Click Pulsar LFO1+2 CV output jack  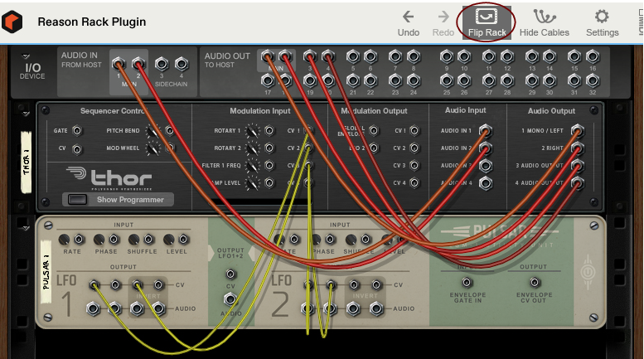tap(230, 274)
